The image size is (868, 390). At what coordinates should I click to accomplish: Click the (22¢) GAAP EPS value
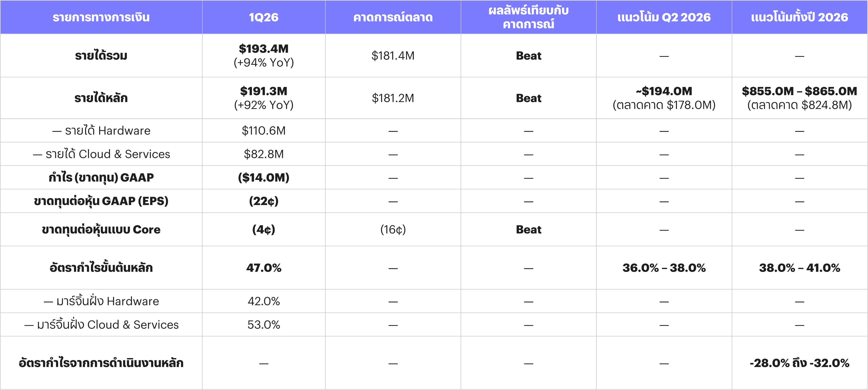coord(264,201)
